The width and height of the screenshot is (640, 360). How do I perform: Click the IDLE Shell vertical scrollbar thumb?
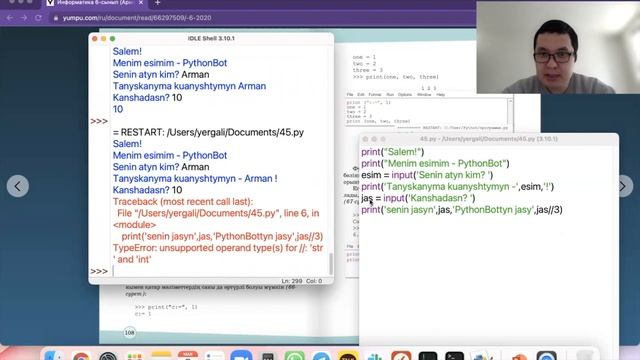tap(331, 264)
